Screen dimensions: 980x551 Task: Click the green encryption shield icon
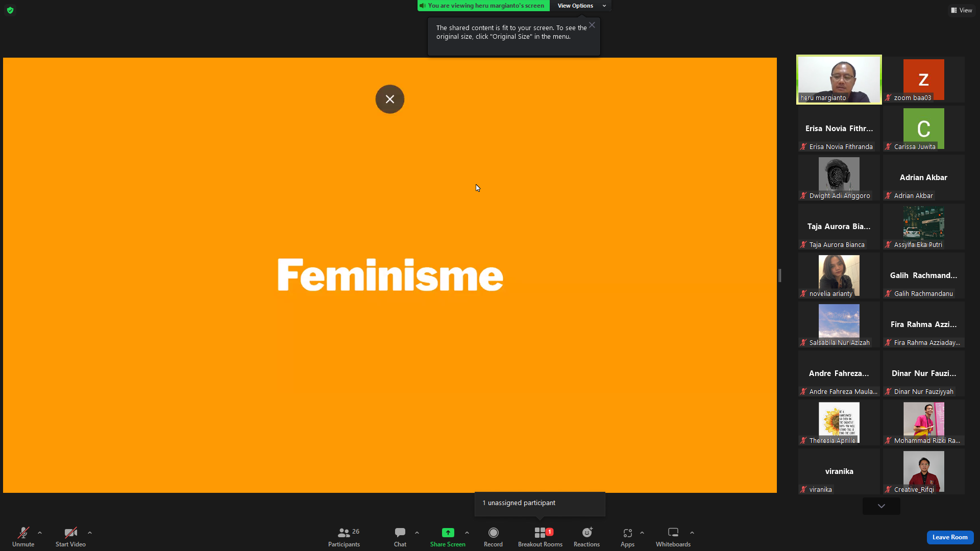pyautogui.click(x=10, y=10)
